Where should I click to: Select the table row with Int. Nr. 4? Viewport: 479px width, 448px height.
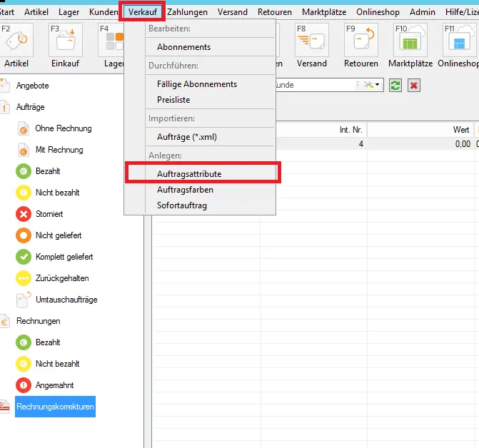tap(377, 143)
